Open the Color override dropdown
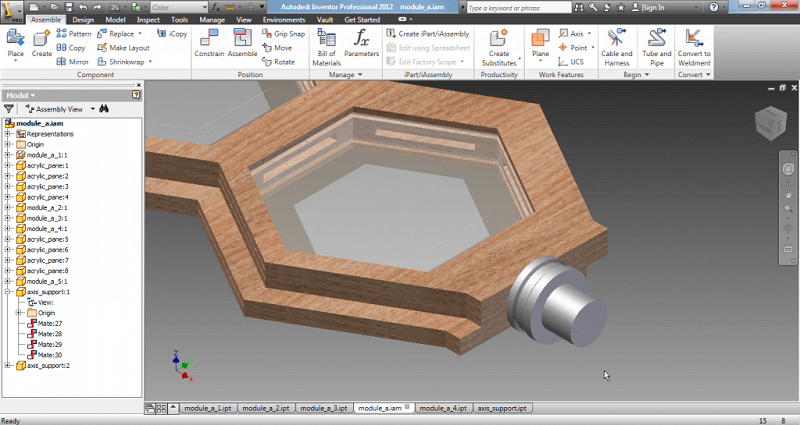The width and height of the screenshot is (800, 425). coord(179,7)
